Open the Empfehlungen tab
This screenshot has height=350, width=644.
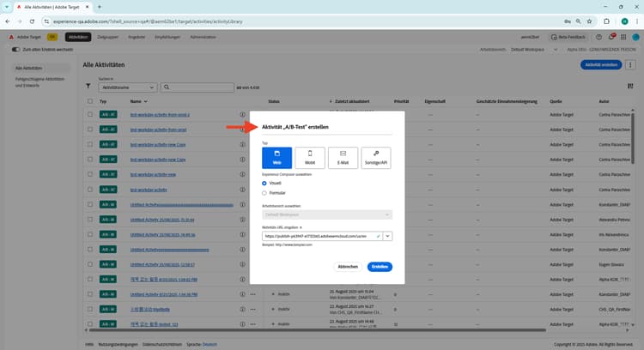(167, 37)
